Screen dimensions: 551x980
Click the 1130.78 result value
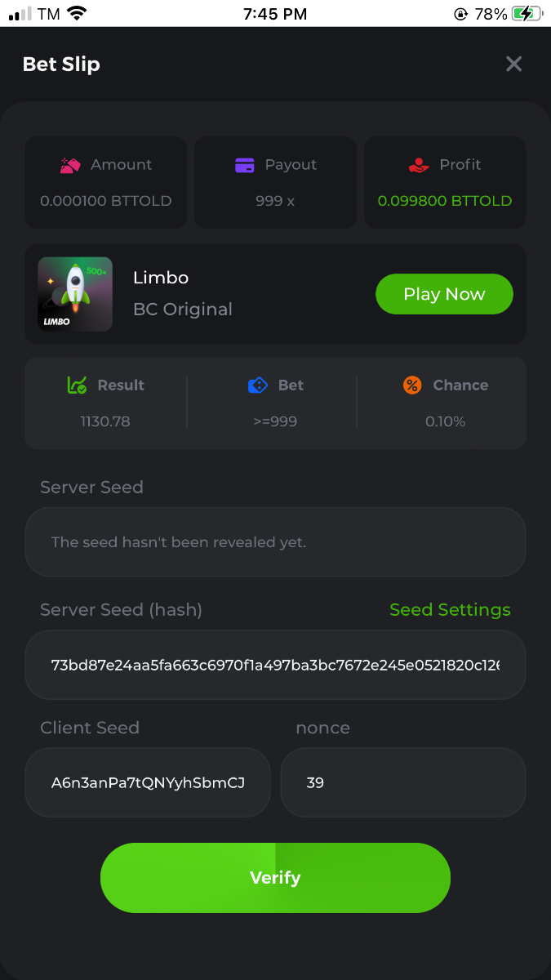[x=105, y=421]
